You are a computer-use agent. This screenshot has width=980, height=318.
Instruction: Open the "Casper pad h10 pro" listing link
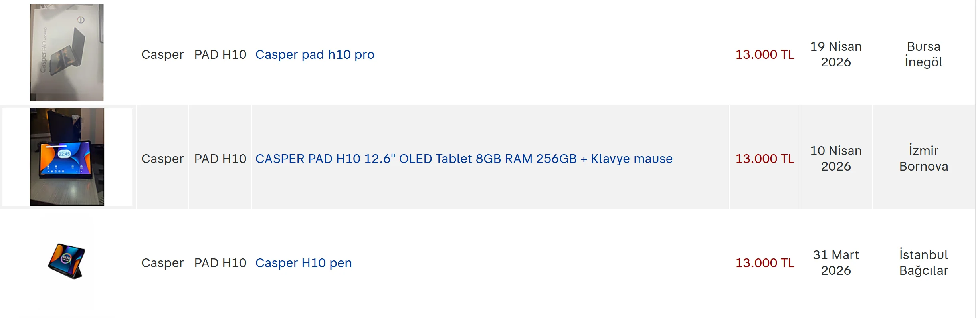[315, 54]
